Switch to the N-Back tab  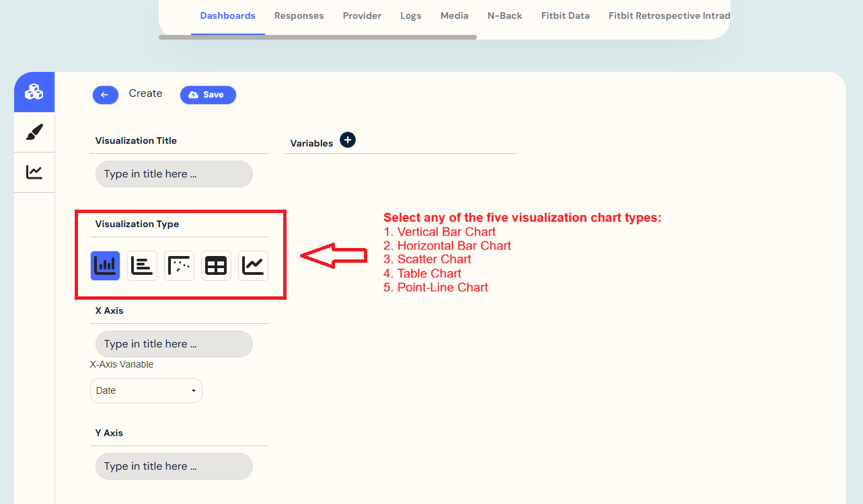point(504,15)
